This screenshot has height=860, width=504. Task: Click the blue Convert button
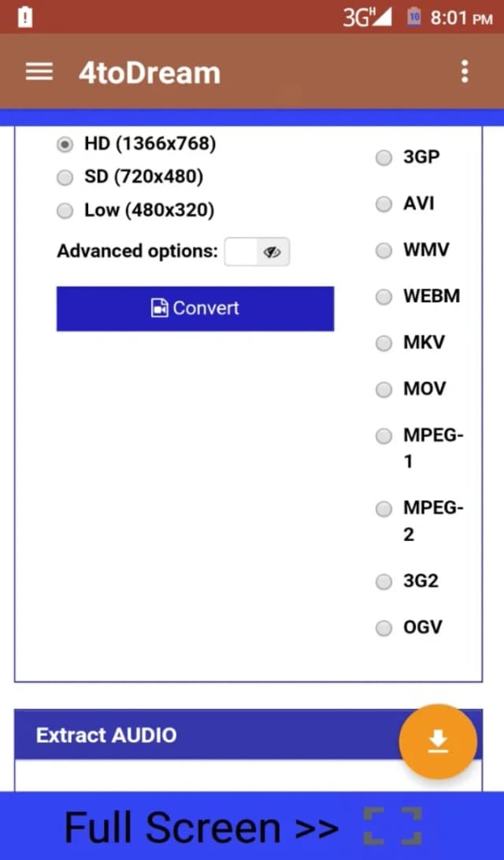pos(195,308)
